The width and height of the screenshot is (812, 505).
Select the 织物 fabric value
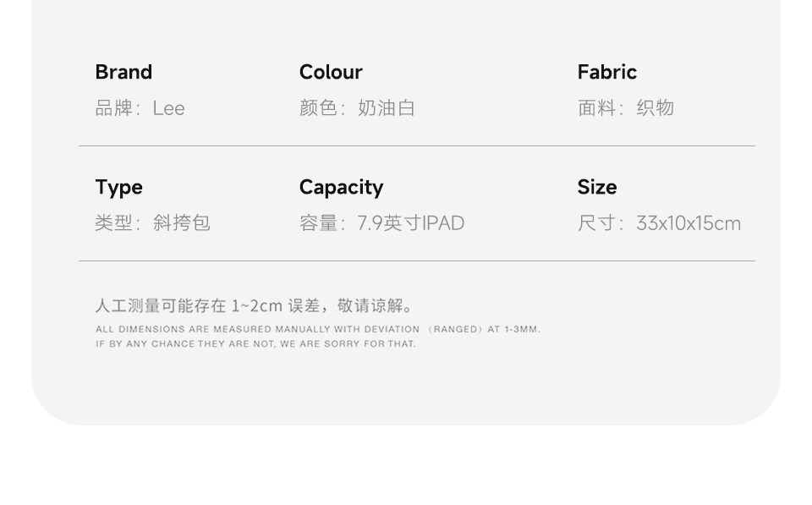(x=656, y=108)
